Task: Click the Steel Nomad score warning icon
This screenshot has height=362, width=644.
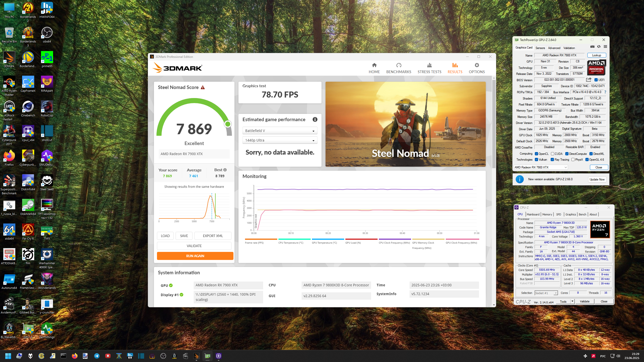Action: [x=203, y=87]
